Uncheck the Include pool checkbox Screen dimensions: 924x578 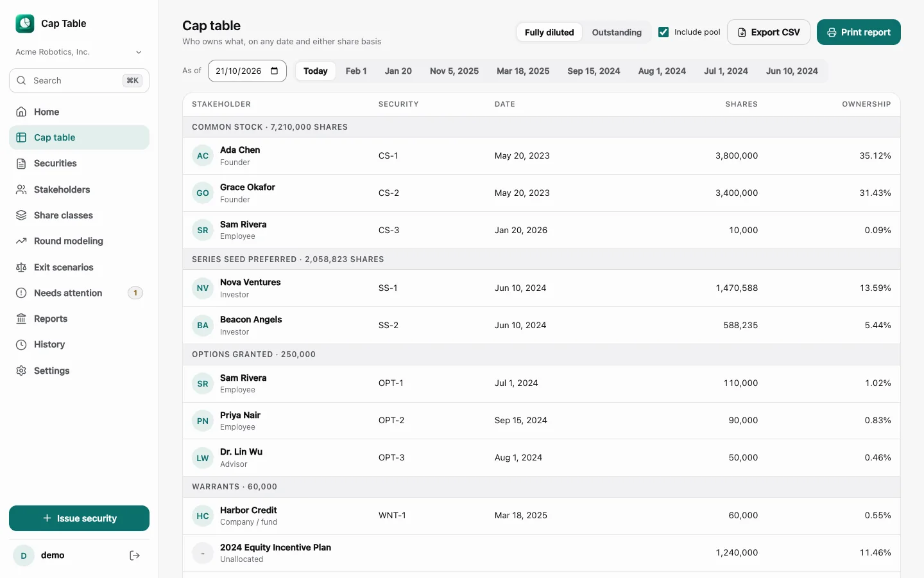(663, 32)
